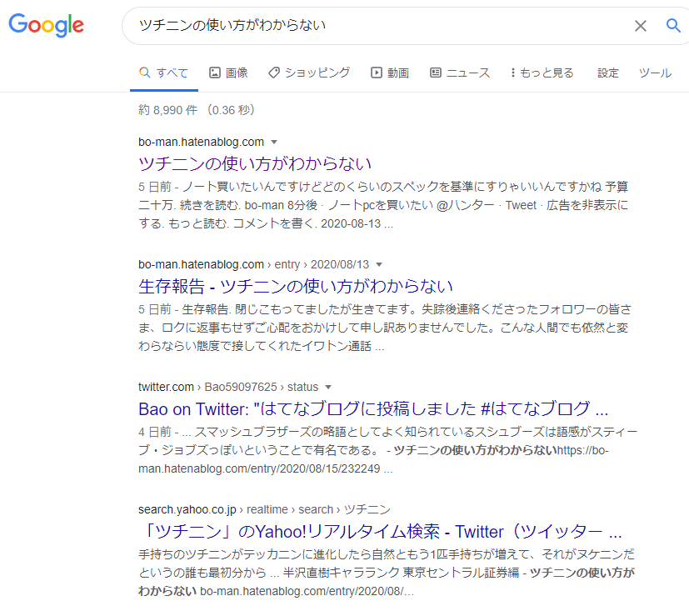Open the ニュース tab
This screenshot has height=616, width=689.
click(460, 73)
